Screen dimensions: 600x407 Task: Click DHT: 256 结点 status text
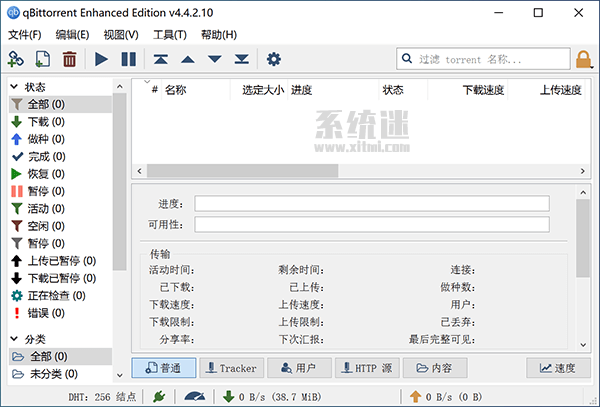coord(102,397)
